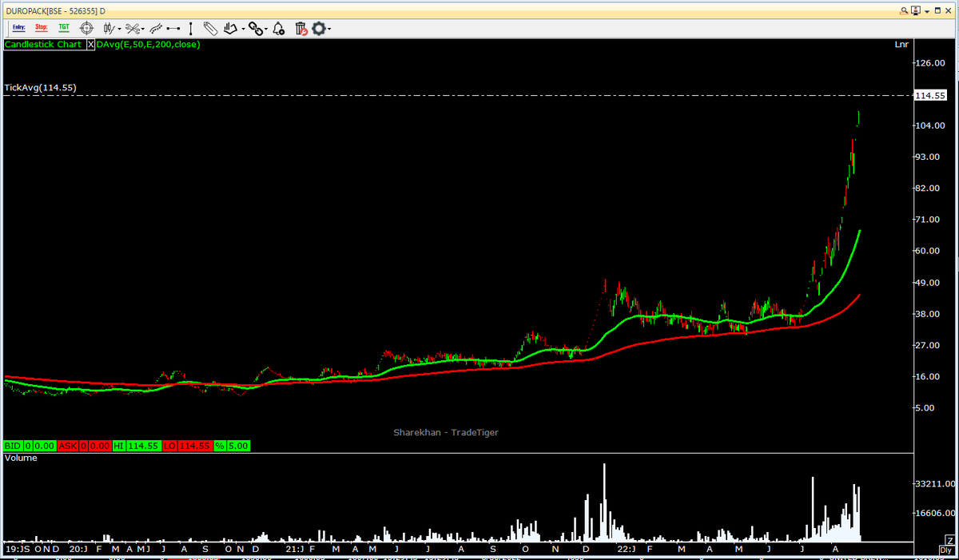Screen dimensions: 959x560
Task: Delete drawings using the trash icon
Action: 300,28
